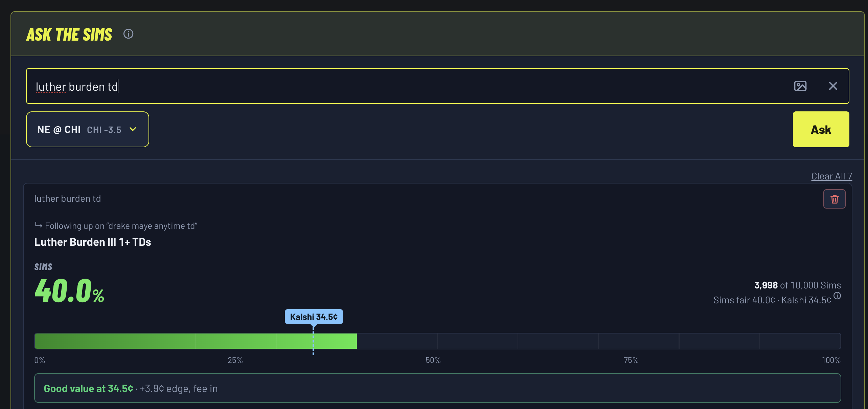Click the Ask The Sims title
868x409 pixels.
coord(69,35)
